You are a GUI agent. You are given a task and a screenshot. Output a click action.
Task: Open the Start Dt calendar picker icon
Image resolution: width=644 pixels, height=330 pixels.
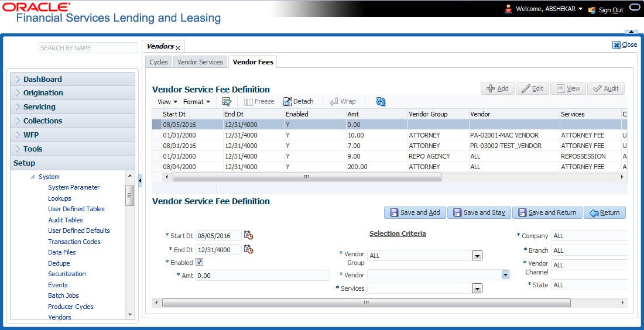pyautogui.click(x=248, y=235)
